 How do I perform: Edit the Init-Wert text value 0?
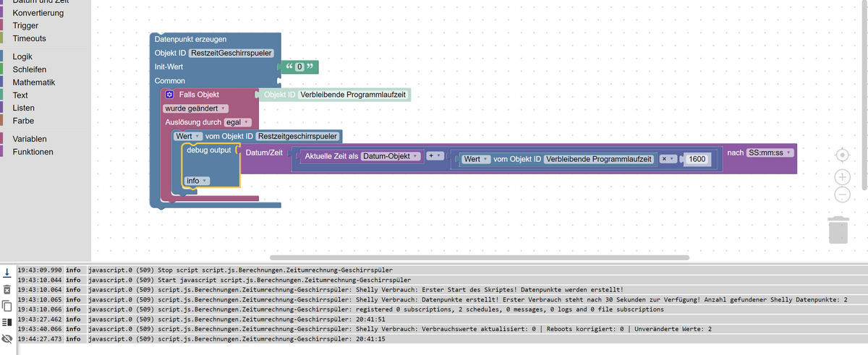click(299, 67)
